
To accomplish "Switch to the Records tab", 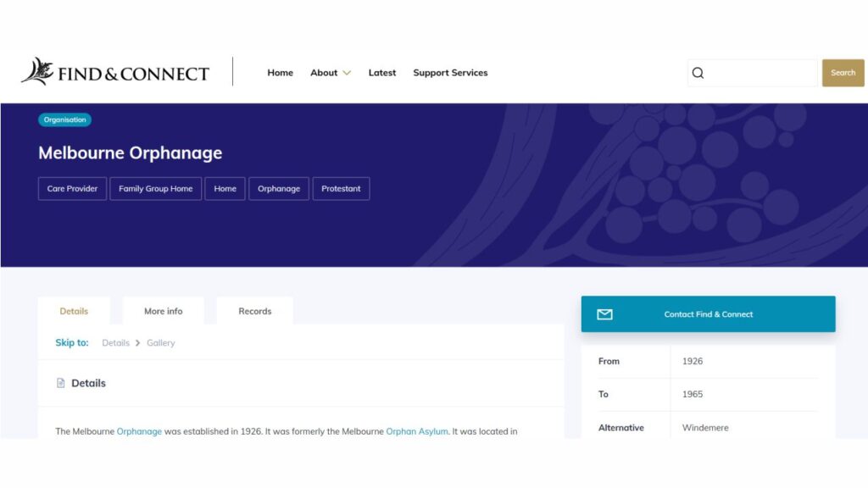I will point(254,311).
